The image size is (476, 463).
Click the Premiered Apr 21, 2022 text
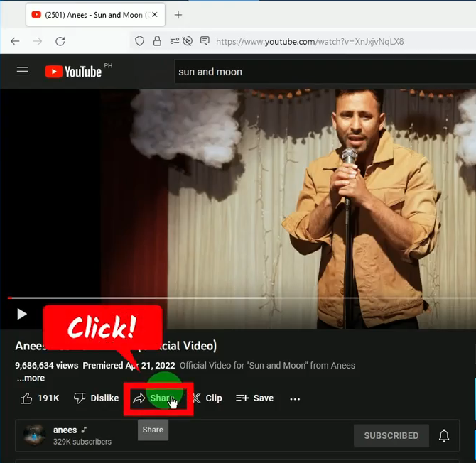pos(129,365)
